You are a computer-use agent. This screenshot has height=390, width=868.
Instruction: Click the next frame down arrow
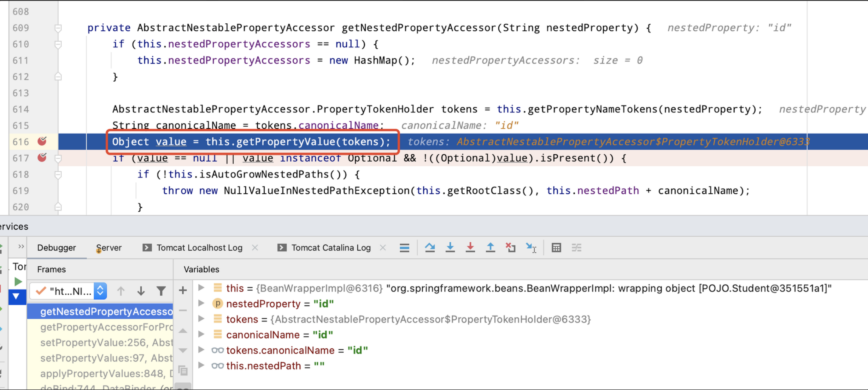click(x=141, y=291)
